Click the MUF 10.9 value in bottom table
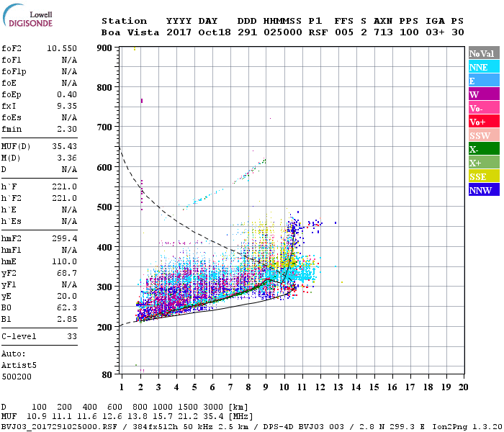 [36, 417]
